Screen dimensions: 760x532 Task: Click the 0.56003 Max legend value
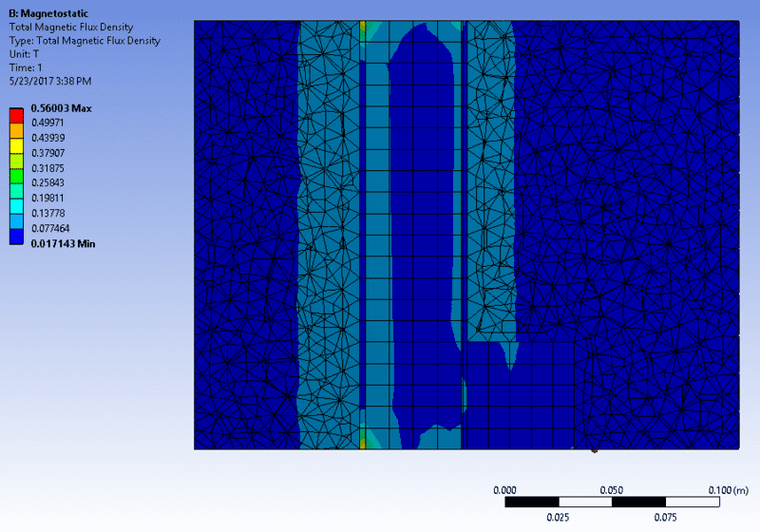pyautogui.click(x=55, y=108)
